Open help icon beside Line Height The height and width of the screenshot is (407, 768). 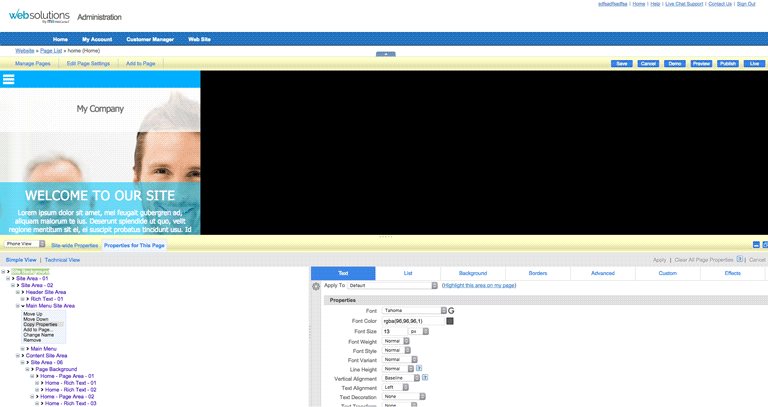419,368
